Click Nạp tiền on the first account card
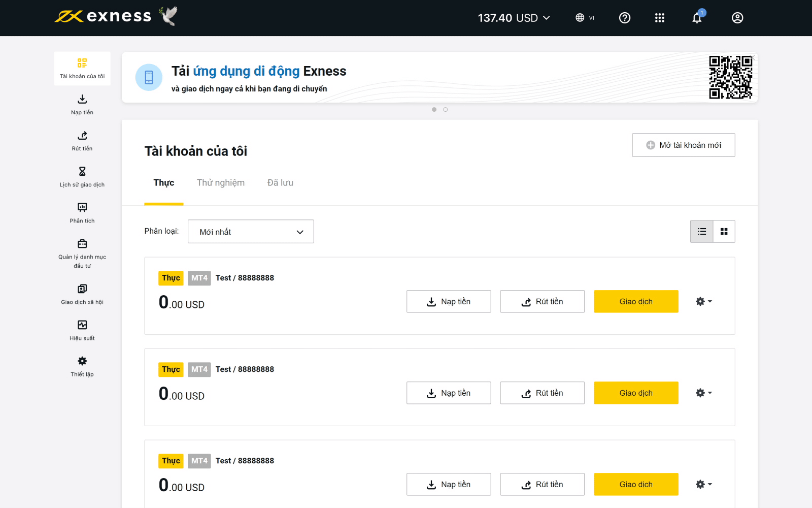Viewport: 812px width, 508px height. point(449,301)
